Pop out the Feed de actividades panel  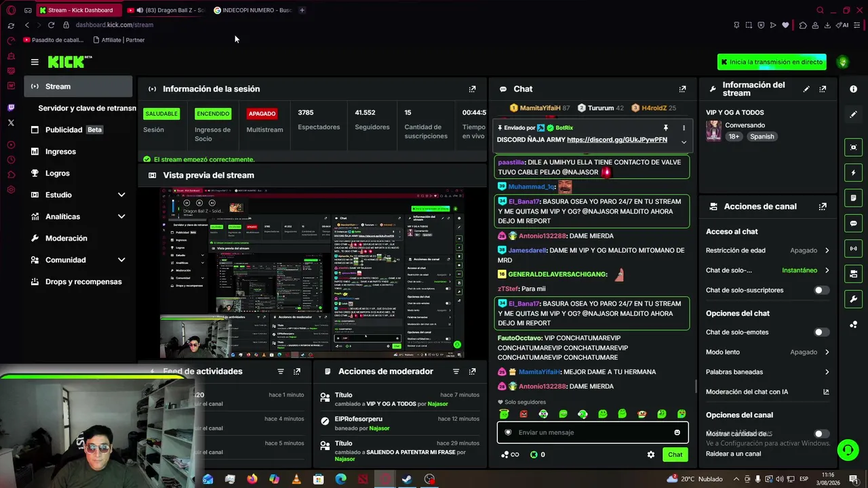[x=297, y=371]
